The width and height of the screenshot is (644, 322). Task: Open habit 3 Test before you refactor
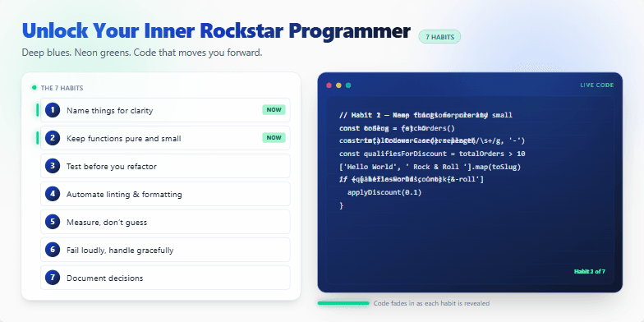pos(165,166)
